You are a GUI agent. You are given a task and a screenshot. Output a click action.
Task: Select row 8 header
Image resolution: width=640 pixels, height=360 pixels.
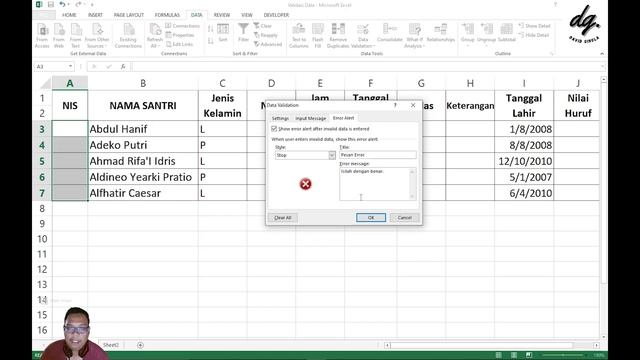click(42, 209)
